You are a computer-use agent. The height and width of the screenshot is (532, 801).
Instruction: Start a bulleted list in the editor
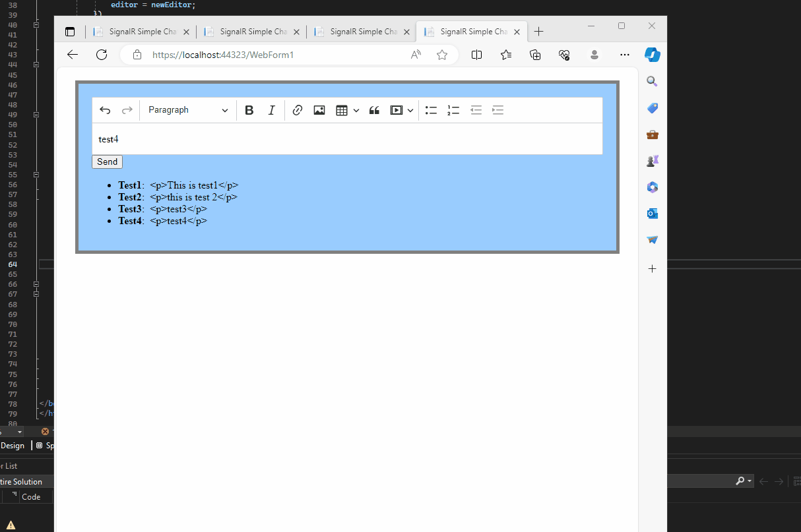431,110
